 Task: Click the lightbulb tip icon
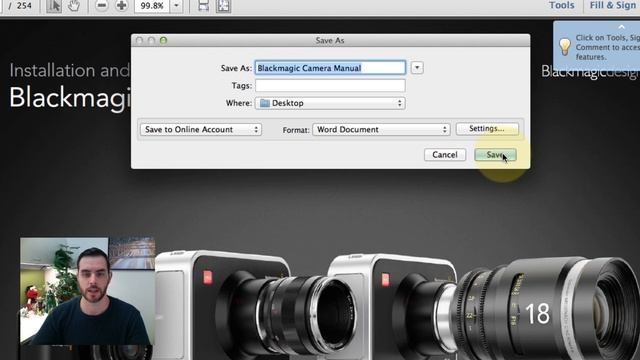[565, 47]
